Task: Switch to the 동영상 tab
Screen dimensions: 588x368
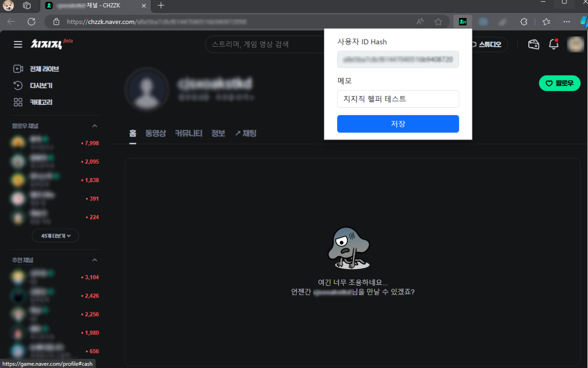Action: (155, 133)
